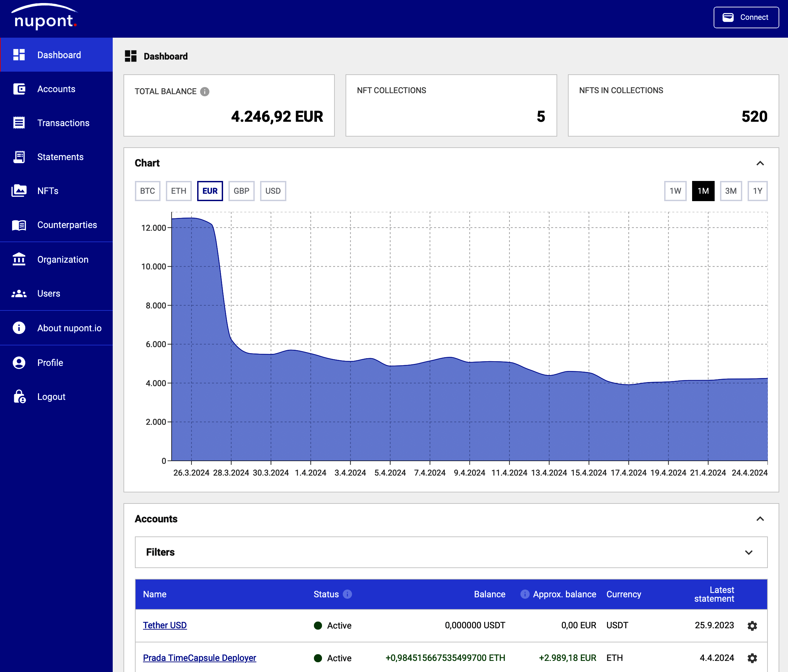Click the Total Balance info icon

[205, 91]
